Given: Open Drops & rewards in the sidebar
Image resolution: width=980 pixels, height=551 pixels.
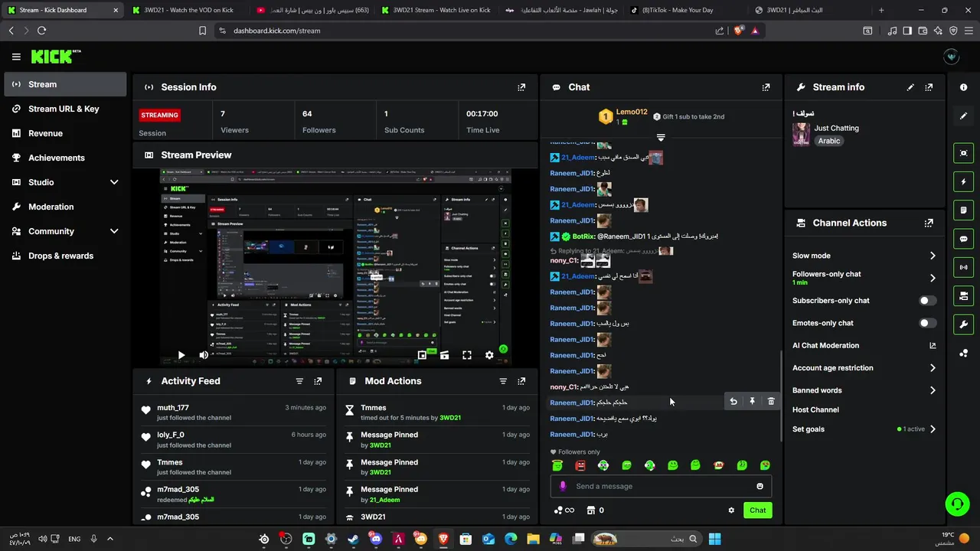Looking at the screenshot, I should point(65,256).
